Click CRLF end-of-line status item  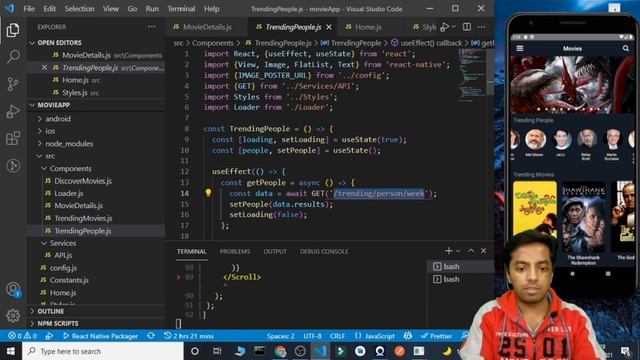pos(337,336)
